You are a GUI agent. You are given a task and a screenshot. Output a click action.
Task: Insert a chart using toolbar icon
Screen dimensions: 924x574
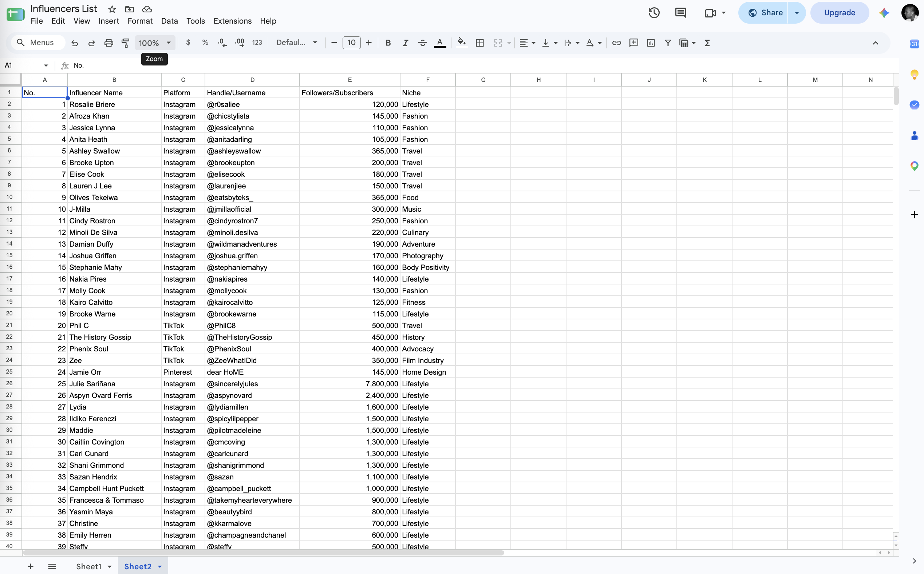pos(651,43)
